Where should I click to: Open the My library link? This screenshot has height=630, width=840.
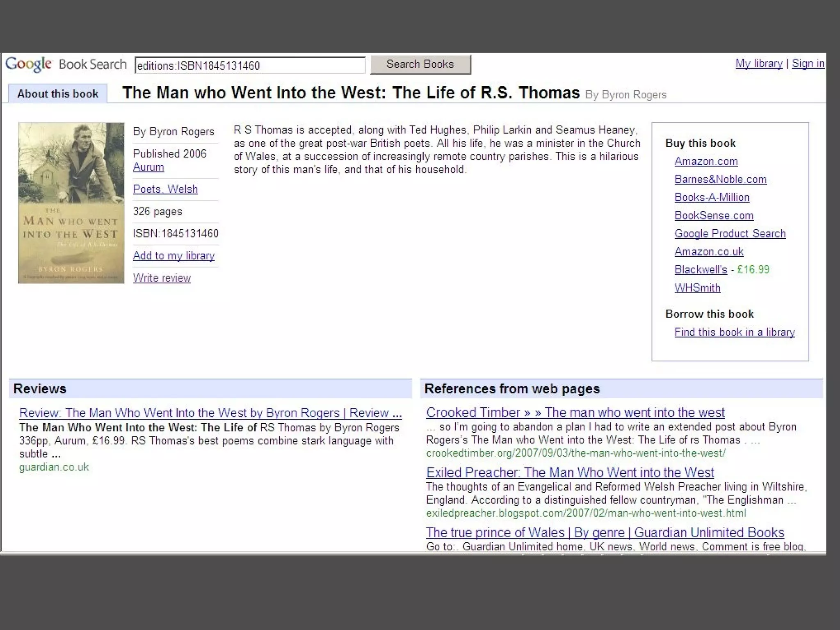(x=759, y=64)
